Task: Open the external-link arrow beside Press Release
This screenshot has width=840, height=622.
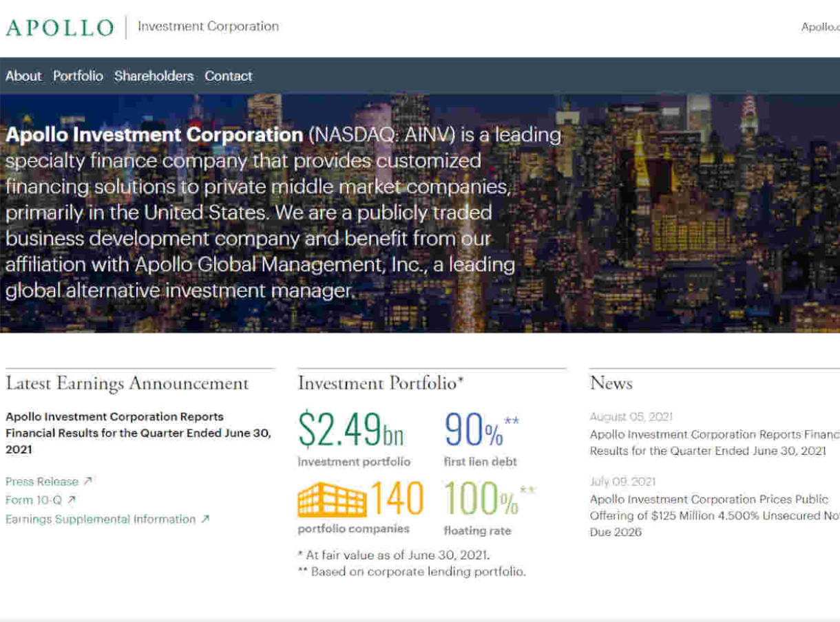Action: [x=89, y=482]
